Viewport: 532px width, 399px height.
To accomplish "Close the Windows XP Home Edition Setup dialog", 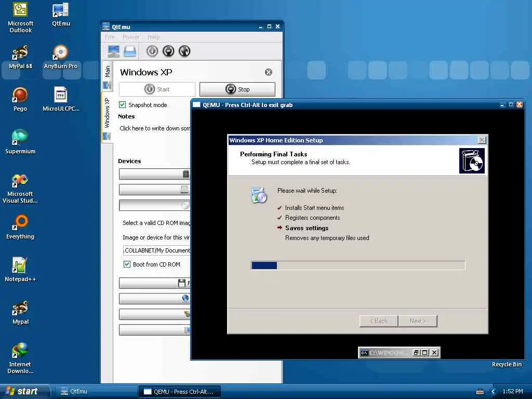I will tap(482, 140).
